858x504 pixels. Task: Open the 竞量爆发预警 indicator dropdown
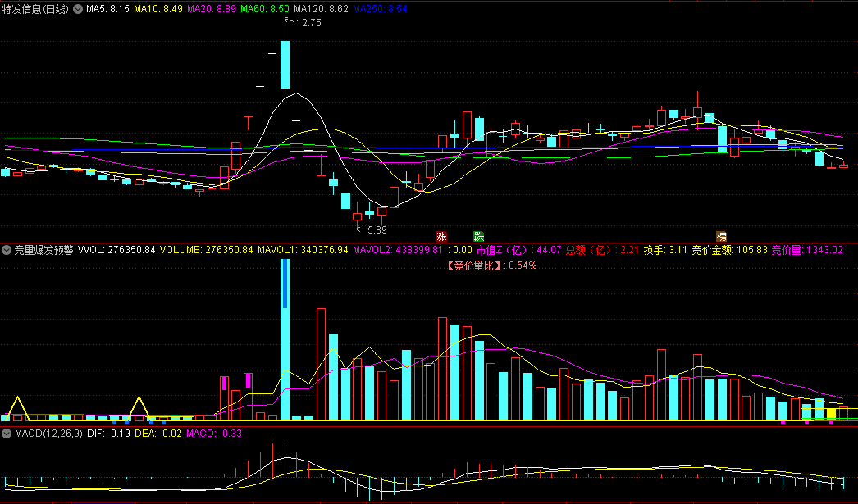click(7, 250)
